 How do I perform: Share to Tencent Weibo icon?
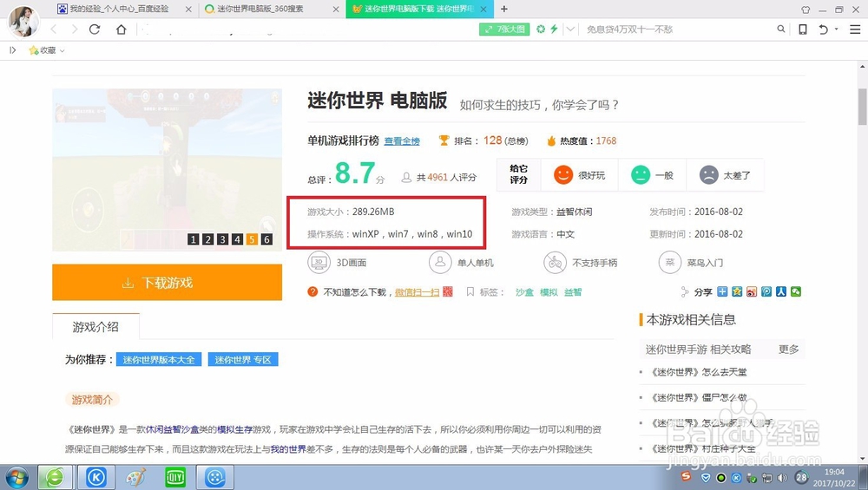click(x=766, y=291)
